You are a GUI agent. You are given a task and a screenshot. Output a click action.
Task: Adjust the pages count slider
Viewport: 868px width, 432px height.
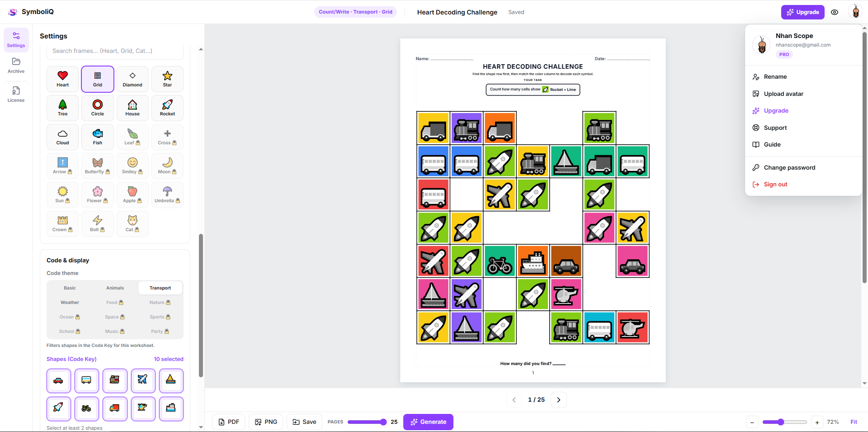367,422
